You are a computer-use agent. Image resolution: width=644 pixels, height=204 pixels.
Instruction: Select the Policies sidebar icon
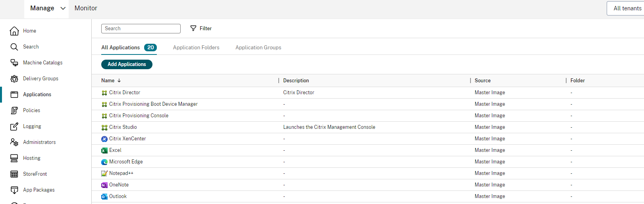tap(14, 111)
